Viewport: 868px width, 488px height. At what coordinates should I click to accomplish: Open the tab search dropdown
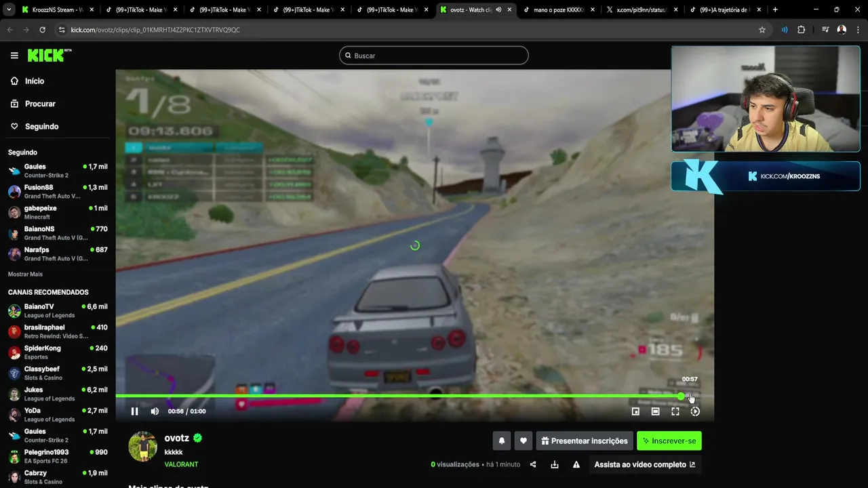[x=9, y=9]
